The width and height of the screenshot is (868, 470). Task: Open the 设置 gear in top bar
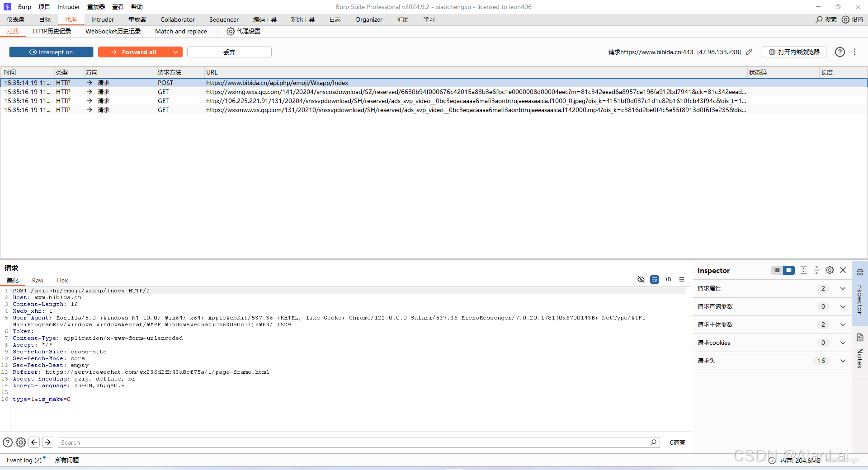(x=845, y=19)
